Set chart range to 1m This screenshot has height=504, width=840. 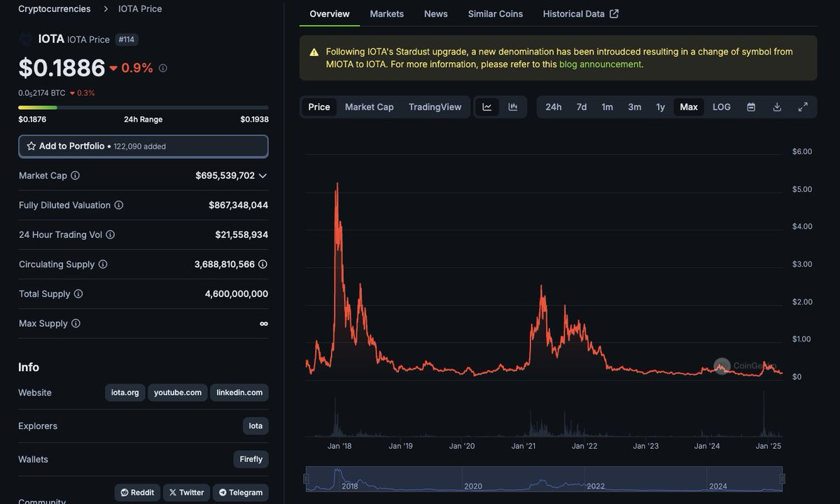click(608, 107)
